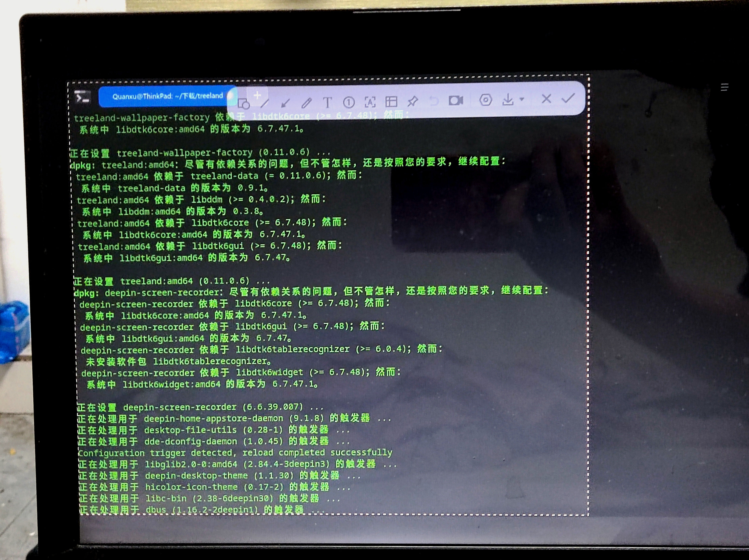Cancel the screenshot with X
Image resolution: width=749 pixels, height=560 pixels.
click(x=546, y=98)
